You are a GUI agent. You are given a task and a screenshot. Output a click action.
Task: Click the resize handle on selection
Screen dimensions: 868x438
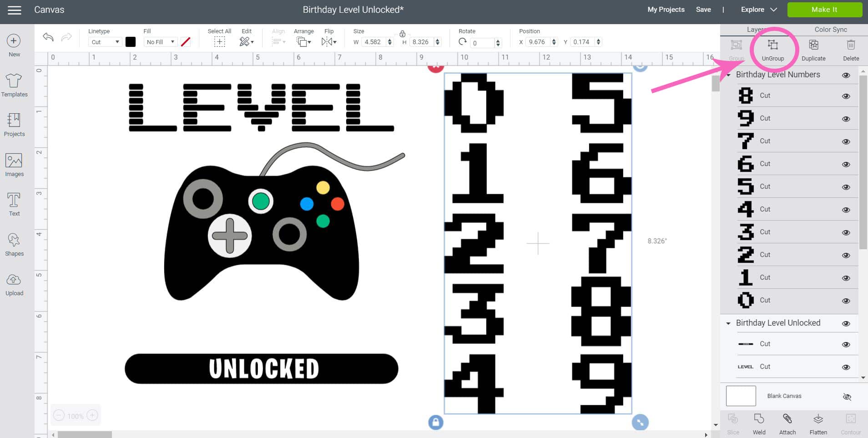tap(640, 422)
